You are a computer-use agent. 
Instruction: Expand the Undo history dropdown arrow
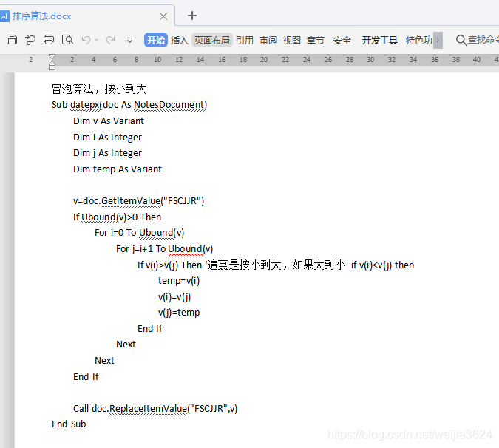(x=96, y=41)
